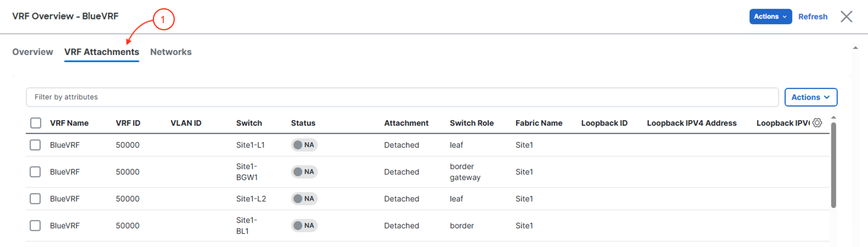Select the VRF Attachments tab
The width and height of the screenshot is (868, 247).
pyautogui.click(x=102, y=52)
